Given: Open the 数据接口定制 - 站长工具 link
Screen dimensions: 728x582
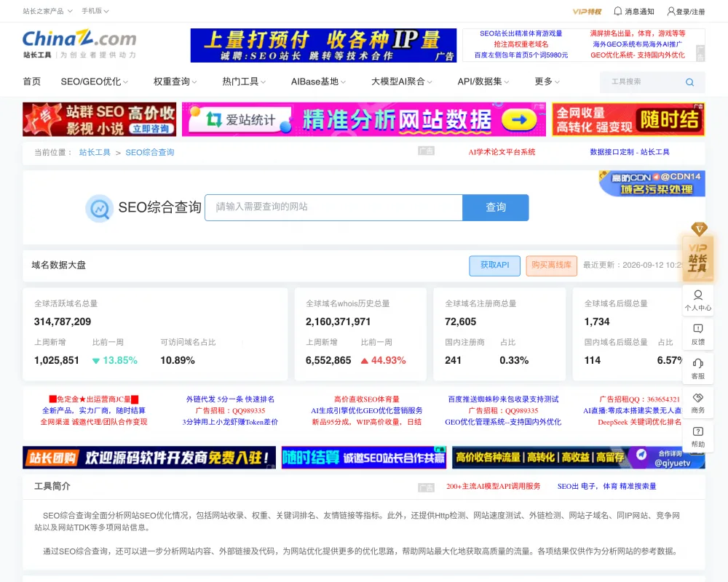Looking at the screenshot, I should coord(630,152).
